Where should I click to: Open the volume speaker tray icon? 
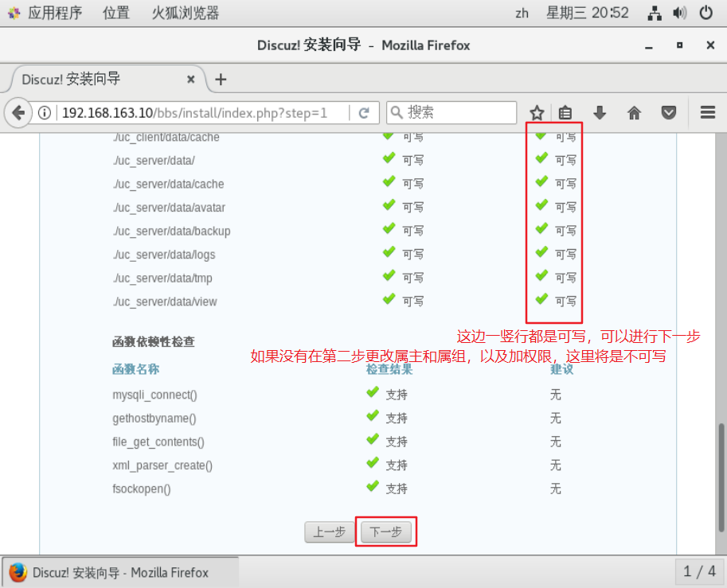pyautogui.click(x=680, y=13)
